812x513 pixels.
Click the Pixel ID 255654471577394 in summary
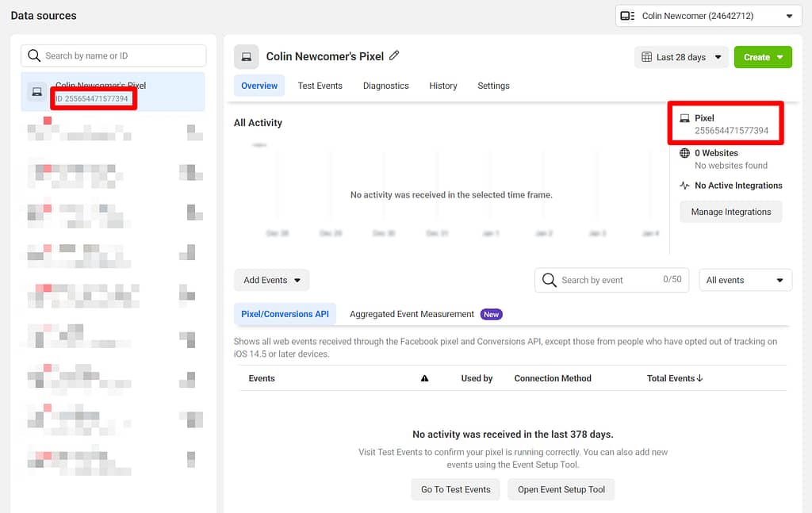(731, 131)
